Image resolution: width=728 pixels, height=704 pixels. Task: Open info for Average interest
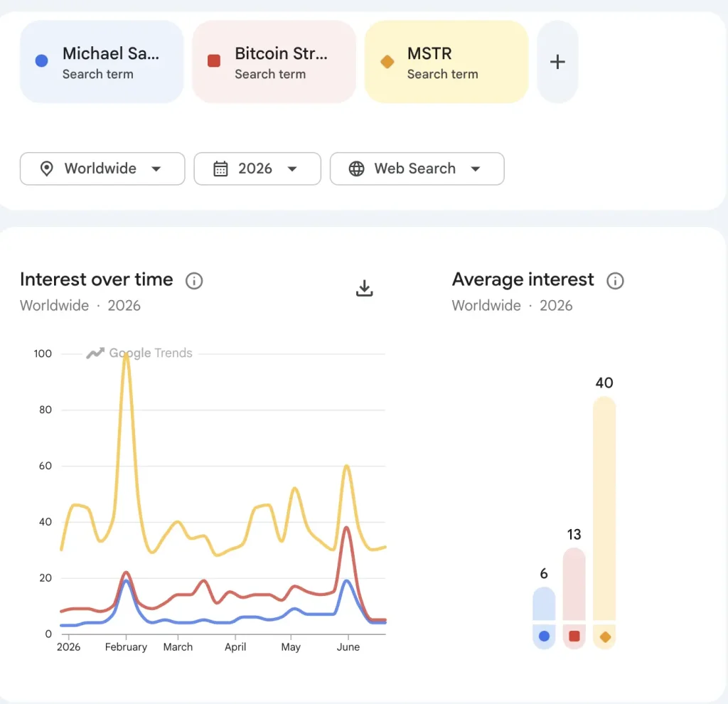tap(615, 280)
